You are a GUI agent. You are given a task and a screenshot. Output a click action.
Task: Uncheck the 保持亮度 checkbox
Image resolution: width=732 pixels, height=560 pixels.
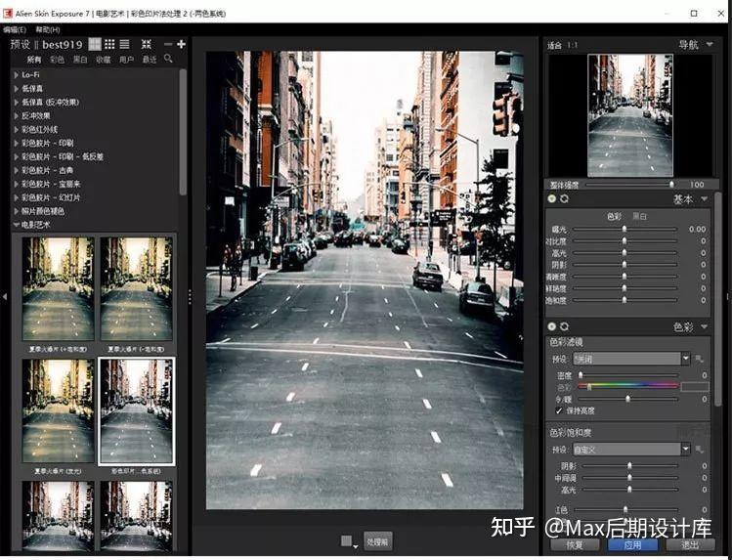click(559, 410)
